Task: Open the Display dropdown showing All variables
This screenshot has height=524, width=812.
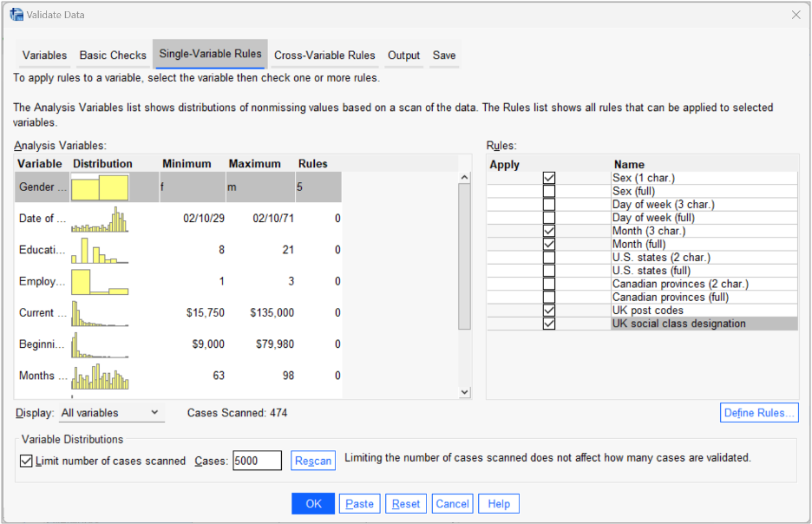Action: 111,413
